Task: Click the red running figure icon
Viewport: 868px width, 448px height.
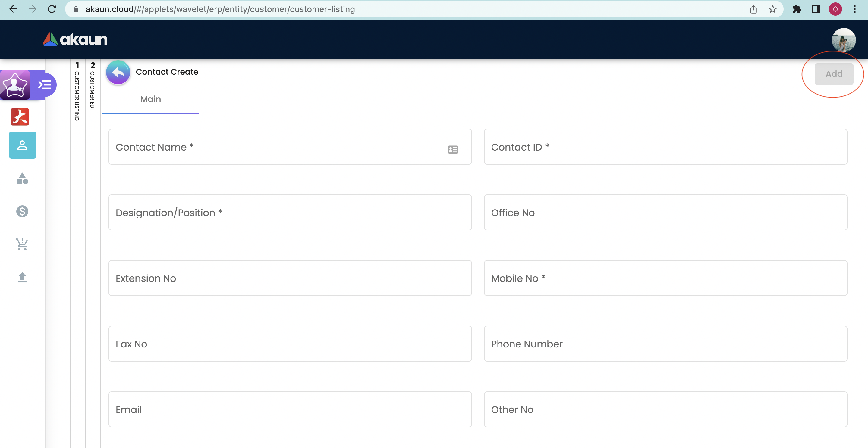Action: (20, 117)
